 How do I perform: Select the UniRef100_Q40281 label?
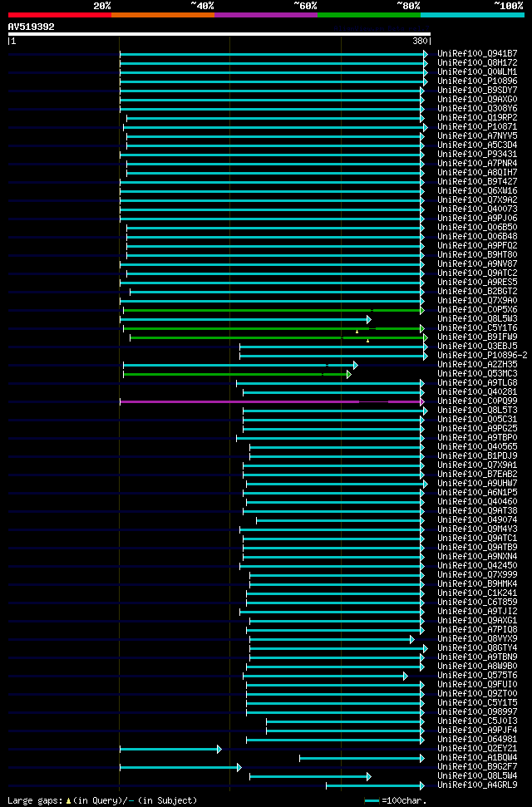[x=477, y=392]
